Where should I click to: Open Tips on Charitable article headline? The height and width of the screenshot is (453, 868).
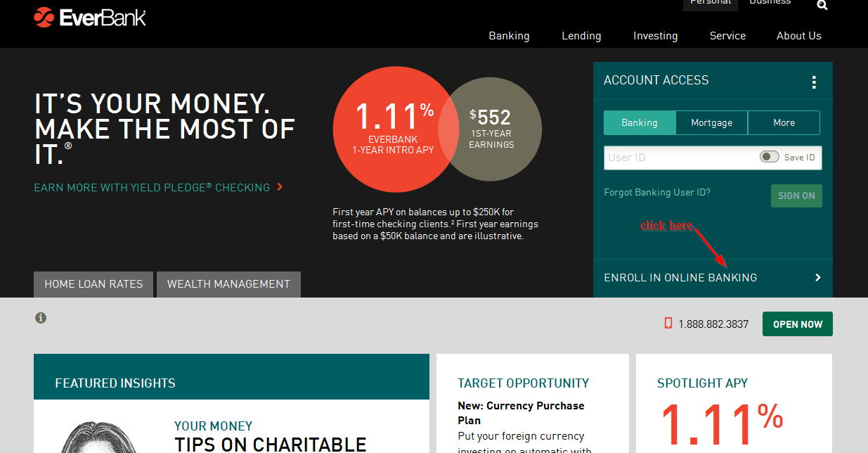pyautogui.click(x=271, y=444)
